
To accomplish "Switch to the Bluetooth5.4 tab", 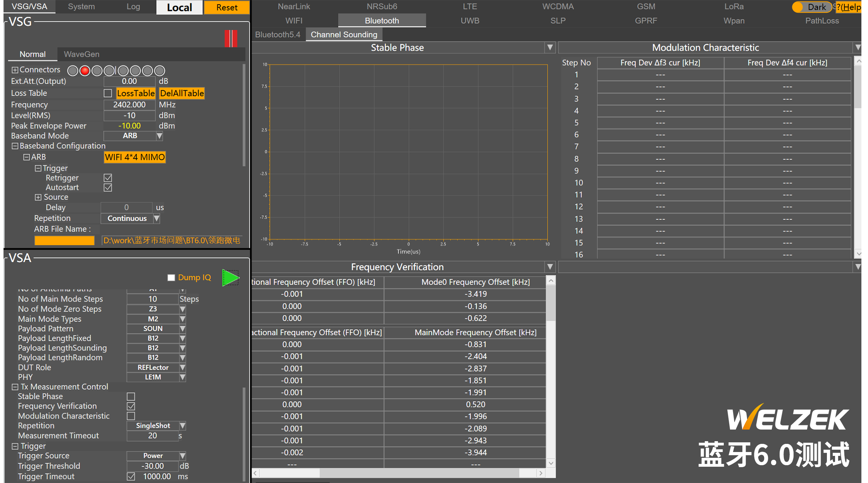I will click(278, 34).
